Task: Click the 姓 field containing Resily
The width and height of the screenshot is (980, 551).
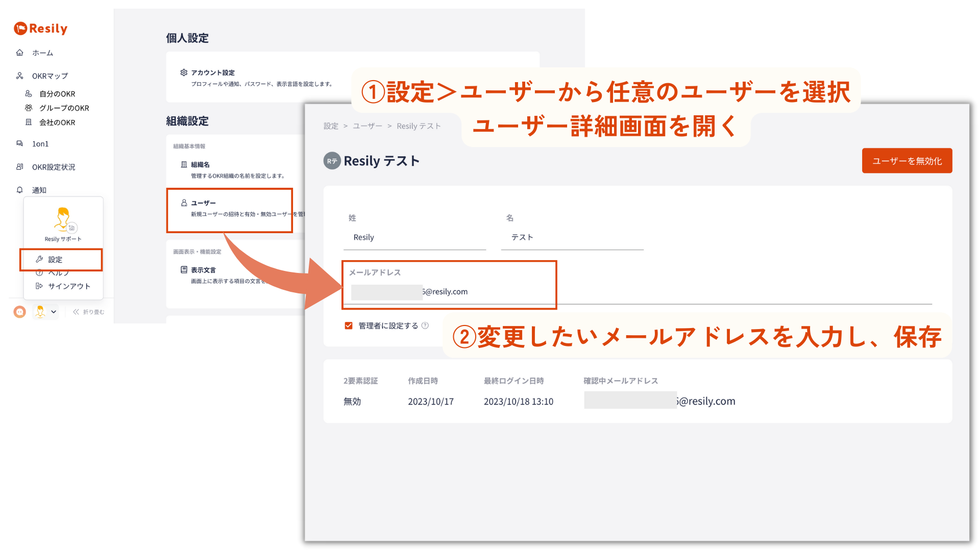Action: pyautogui.click(x=415, y=237)
